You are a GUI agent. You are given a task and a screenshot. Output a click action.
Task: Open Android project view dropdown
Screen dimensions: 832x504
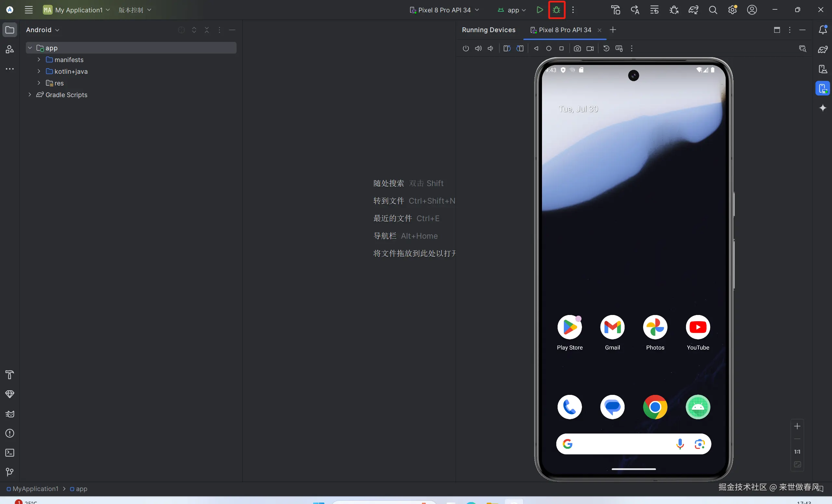pos(43,30)
